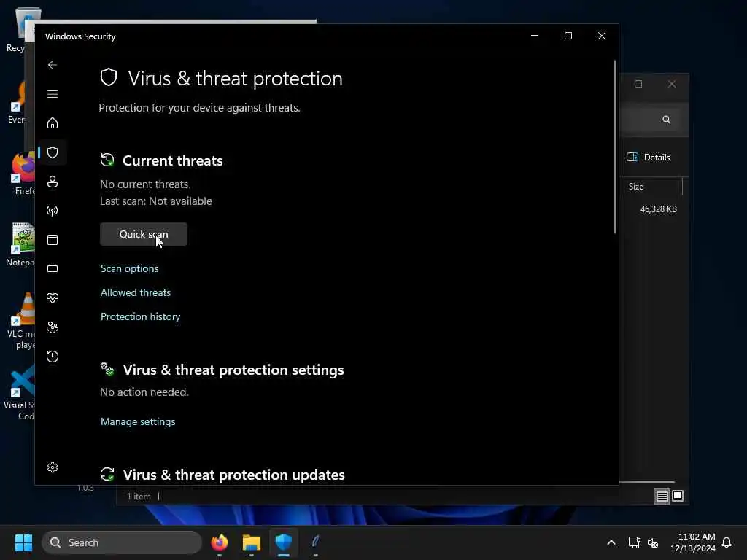Screen dimensions: 747x560
Task: Open Firefox from the taskbar
Action: (x=220, y=542)
